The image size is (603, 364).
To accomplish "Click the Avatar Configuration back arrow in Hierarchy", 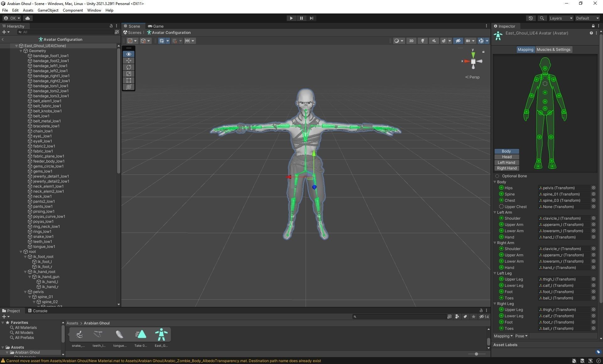I will coord(3,39).
